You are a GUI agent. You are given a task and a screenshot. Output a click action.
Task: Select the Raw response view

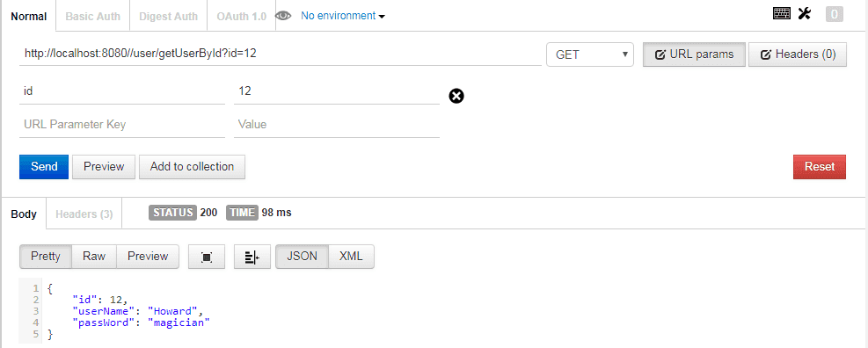(x=94, y=257)
